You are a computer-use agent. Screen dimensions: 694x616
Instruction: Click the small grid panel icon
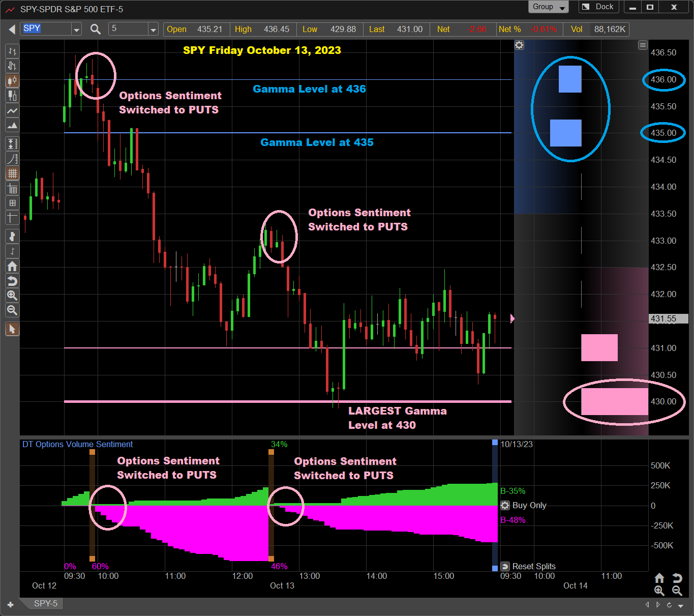click(12, 203)
